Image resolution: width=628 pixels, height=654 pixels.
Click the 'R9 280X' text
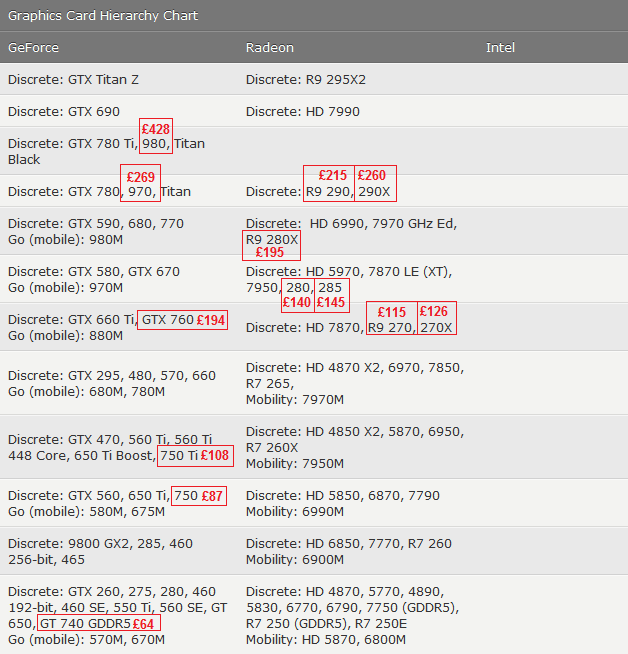click(x=272, y=239)
